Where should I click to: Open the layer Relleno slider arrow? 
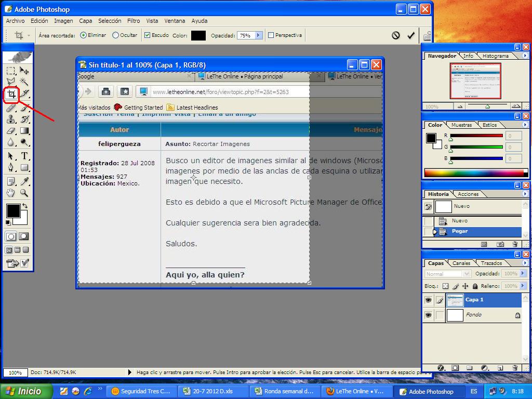coord(522,286)
